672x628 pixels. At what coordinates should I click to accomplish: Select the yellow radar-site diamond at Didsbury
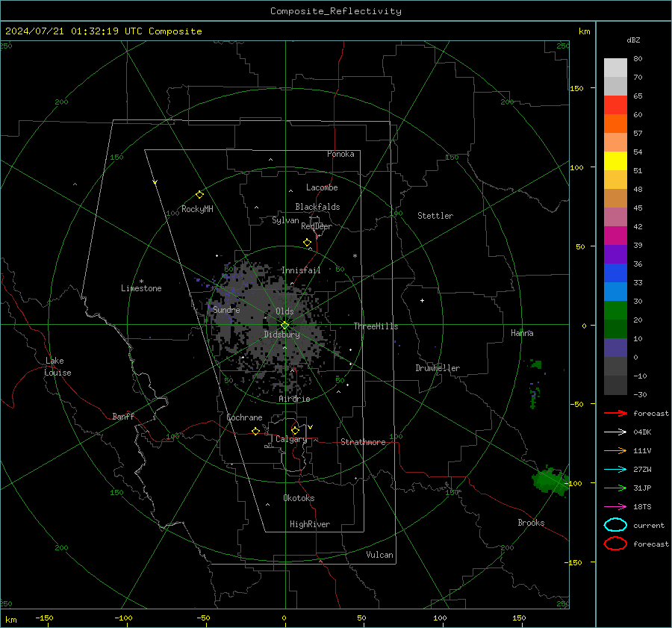click(284, 326)
